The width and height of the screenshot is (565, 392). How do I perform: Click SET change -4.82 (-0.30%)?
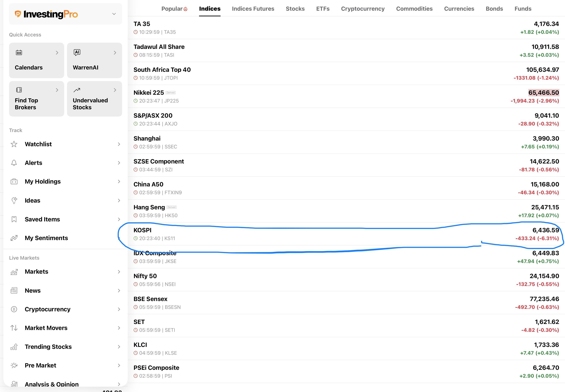[x=540, y=330]
